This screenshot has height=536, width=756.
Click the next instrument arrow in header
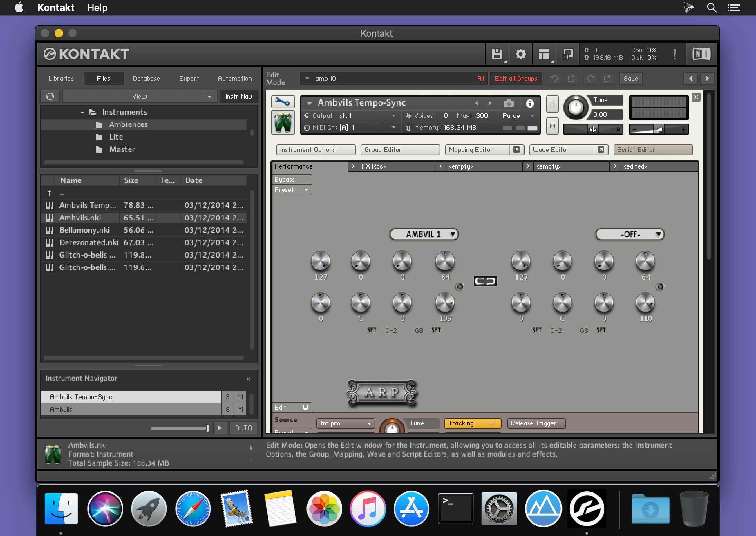[490, 103]
